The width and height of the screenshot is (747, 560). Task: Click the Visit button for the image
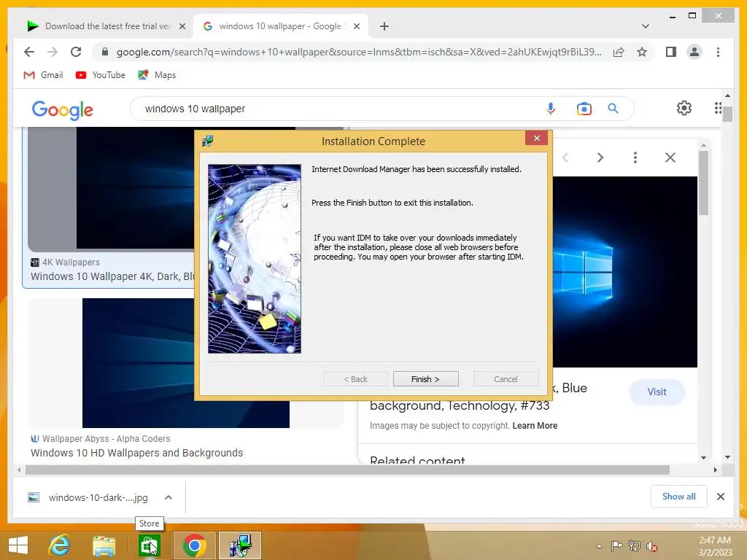[657, 392]
